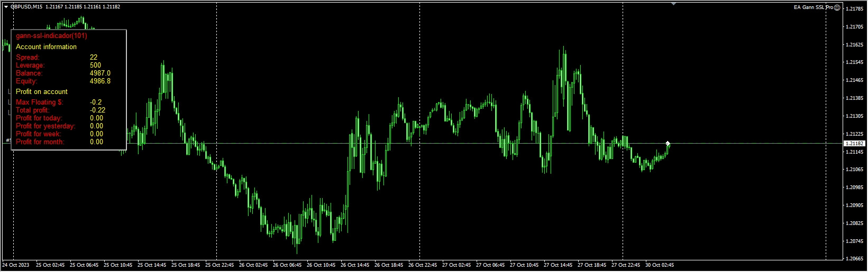The image size is (868, 272).
Task: Click the Equity: label
Action: point(26,81)
